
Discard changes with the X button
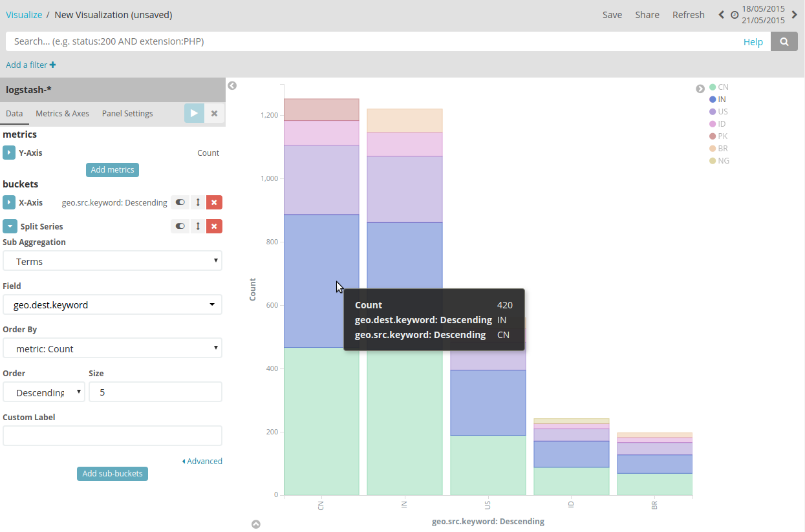214,113
